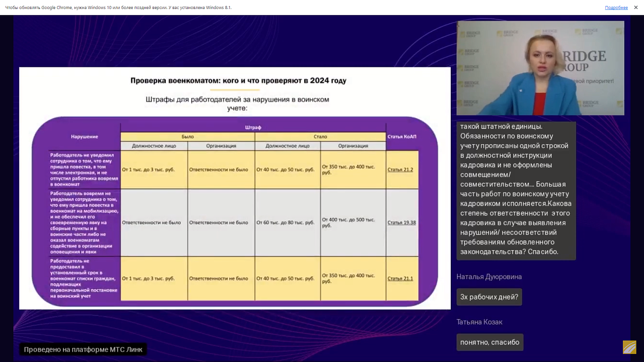Click the presenter's webcam video
This screenshot has width=644, height=362.
(x=540, y=68)
